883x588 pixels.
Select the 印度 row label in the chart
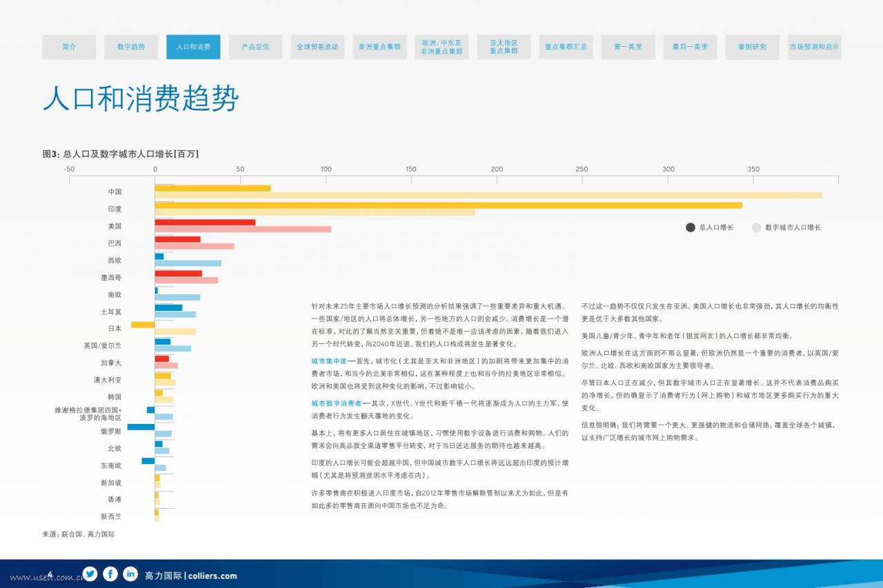tap(115, 209)
